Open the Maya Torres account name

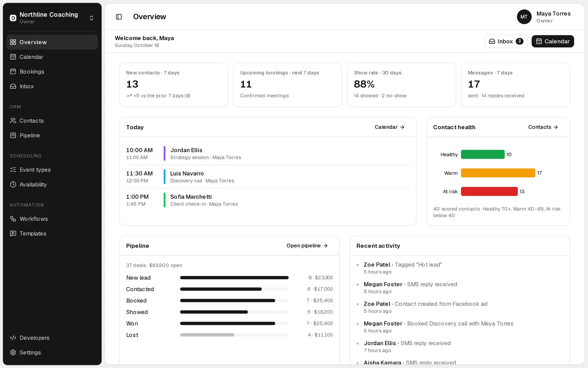point(553,14)
